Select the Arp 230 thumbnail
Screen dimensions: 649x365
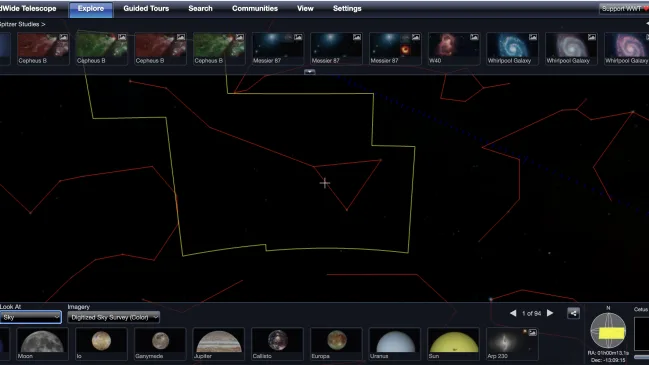512,343
